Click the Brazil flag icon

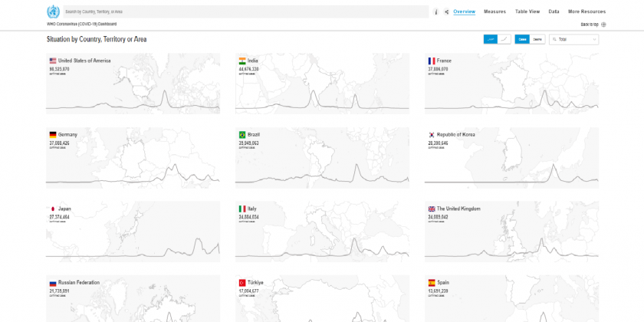(242, 134)
